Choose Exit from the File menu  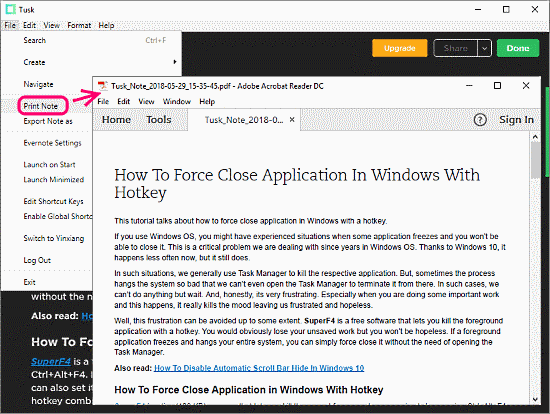pyautogui.click(x=29, y=282)
